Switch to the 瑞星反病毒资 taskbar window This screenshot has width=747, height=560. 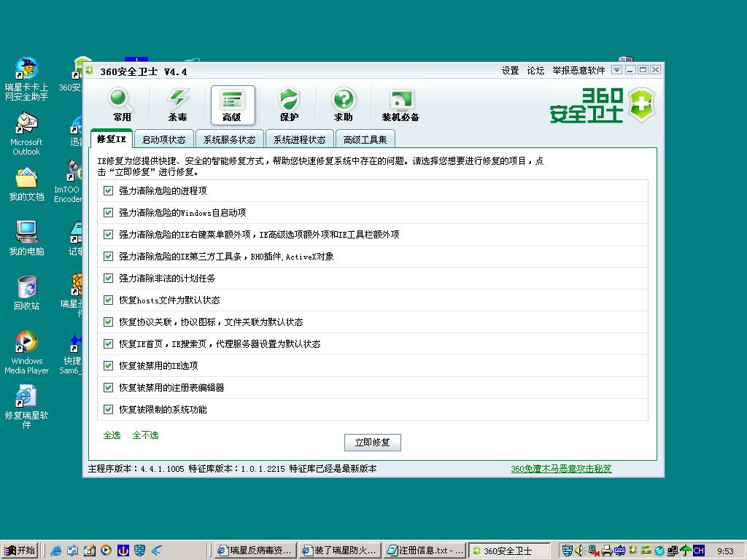[255, 551]
